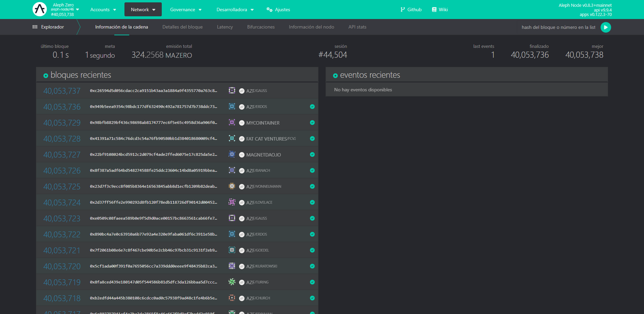The image size is (644, 314).
Task: Click the identicon next to AZF/GAUSS
Action: pos(232,90)
